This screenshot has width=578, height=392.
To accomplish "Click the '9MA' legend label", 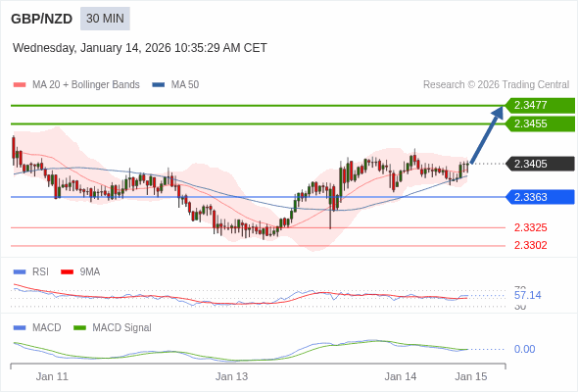I will [90, 272].
